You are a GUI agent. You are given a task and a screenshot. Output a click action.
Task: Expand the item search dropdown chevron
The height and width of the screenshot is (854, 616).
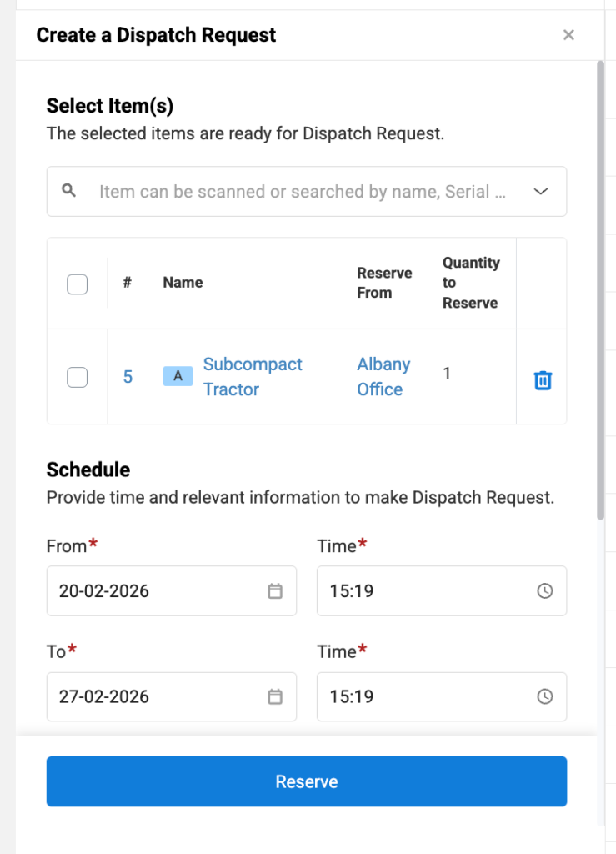[541, 191]
